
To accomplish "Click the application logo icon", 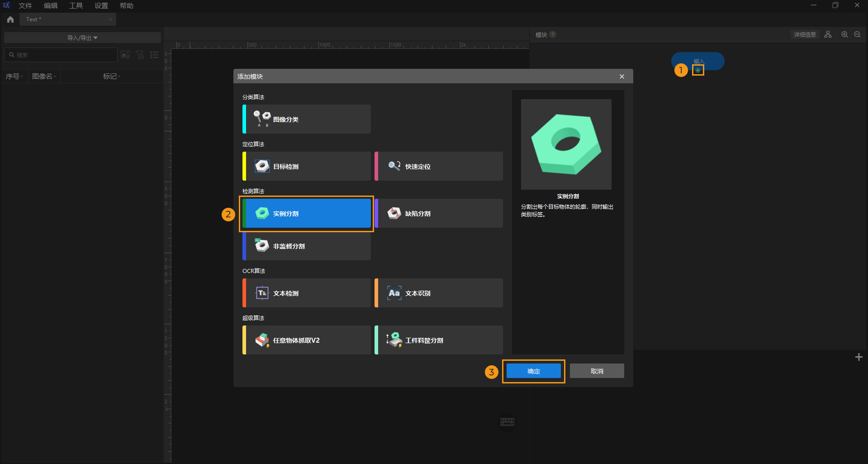I will [6, 5].
